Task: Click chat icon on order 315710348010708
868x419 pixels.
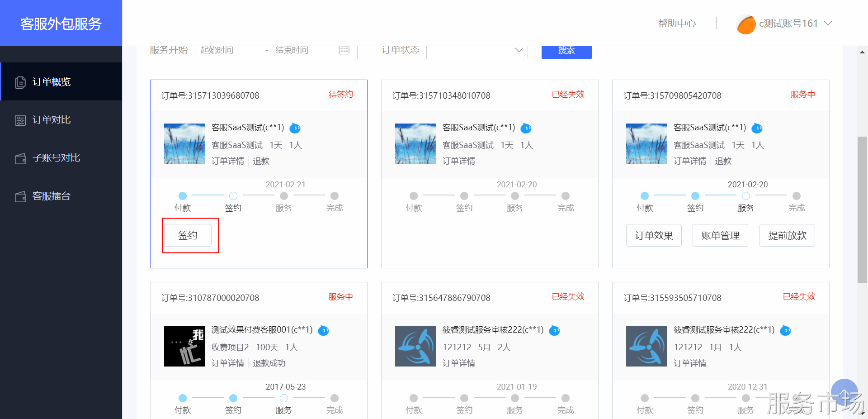Action: coord(526,128)
